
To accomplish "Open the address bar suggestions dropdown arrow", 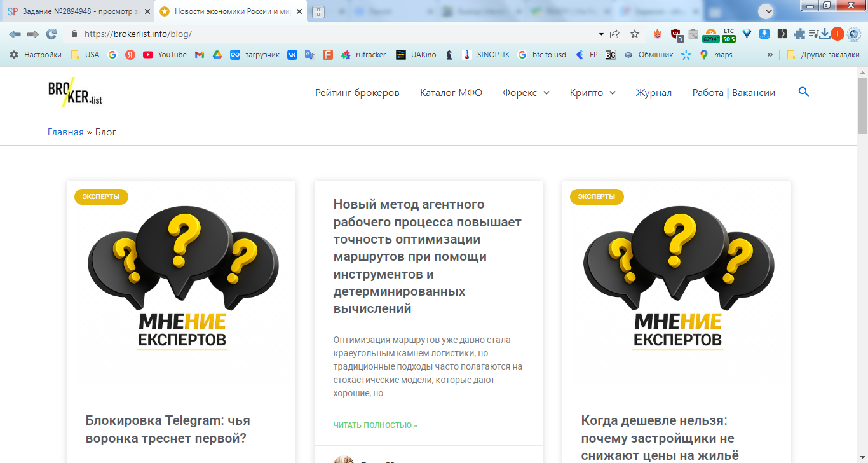I will (x=601, y=34).
